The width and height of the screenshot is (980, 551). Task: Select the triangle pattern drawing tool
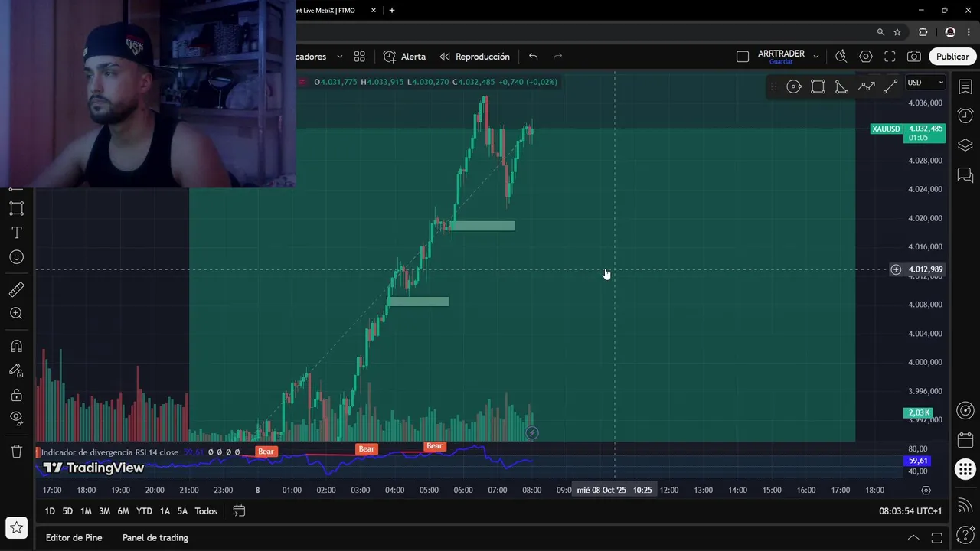pos(841,86)
